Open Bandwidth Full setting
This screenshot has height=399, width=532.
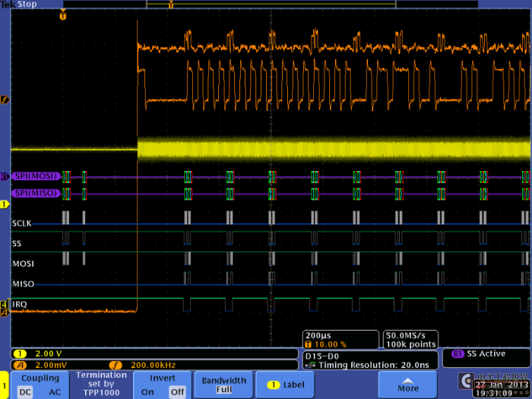click(224, 385)
